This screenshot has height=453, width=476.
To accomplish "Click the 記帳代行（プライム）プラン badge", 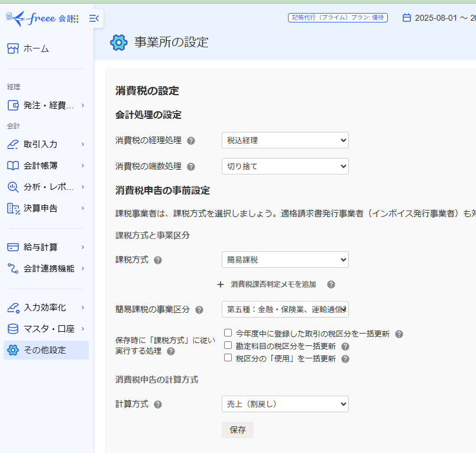I will [x=338, y=18].
